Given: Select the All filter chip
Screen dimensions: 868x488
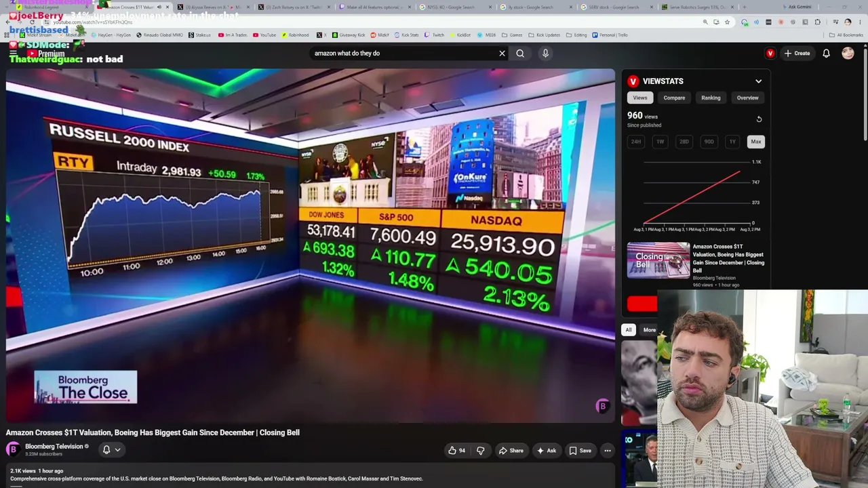Looking at the screenshot, I should pos(629,330).
